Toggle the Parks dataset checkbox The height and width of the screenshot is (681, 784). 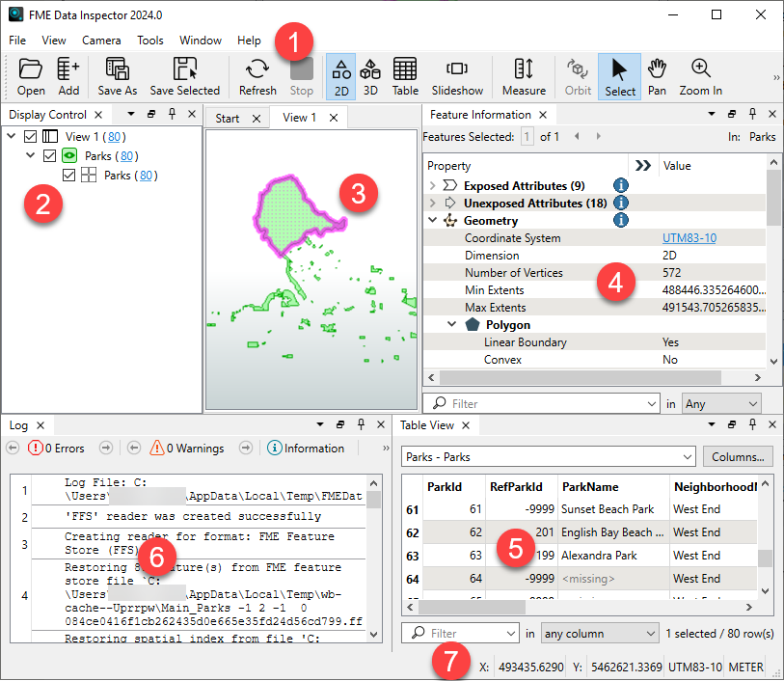(49, 156)
